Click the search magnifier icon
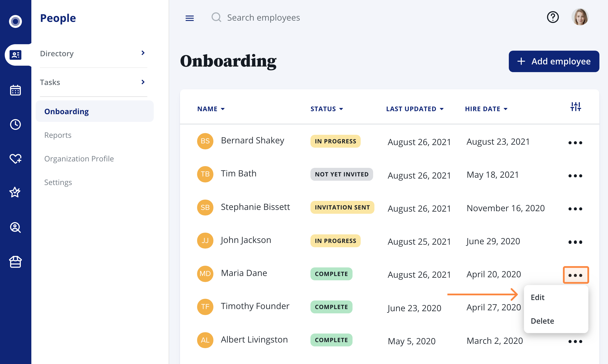The width and height of the screenshot is (608, 364). click(216, 17)
